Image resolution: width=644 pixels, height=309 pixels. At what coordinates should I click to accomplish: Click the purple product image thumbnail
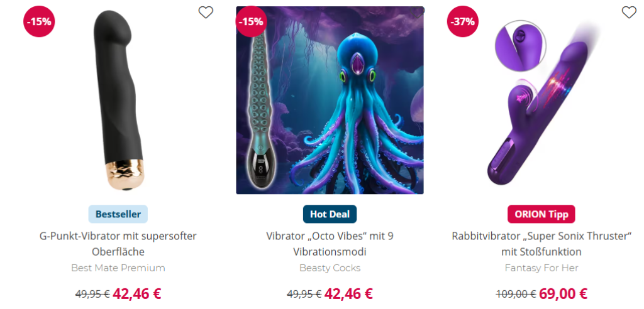pyautogui.click(x=541, y=102)
